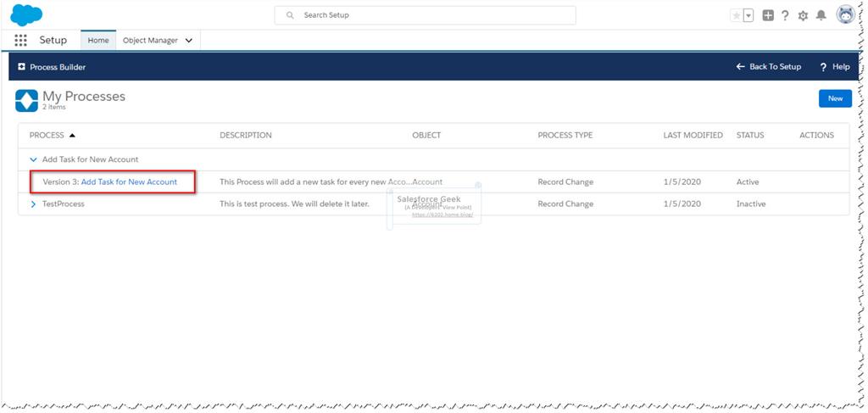Open the user profile avatar
The height and width of the screenshot is (413, 868).
coord(846,15)
